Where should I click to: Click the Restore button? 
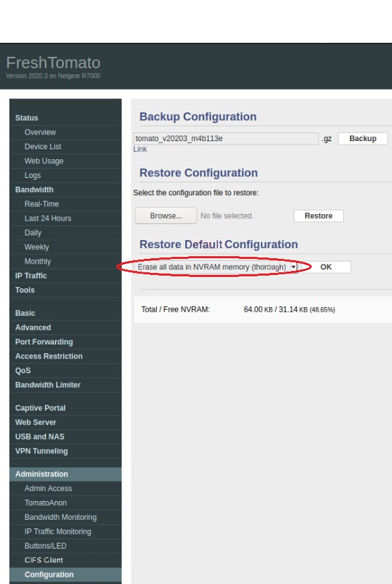click(318, 216)
